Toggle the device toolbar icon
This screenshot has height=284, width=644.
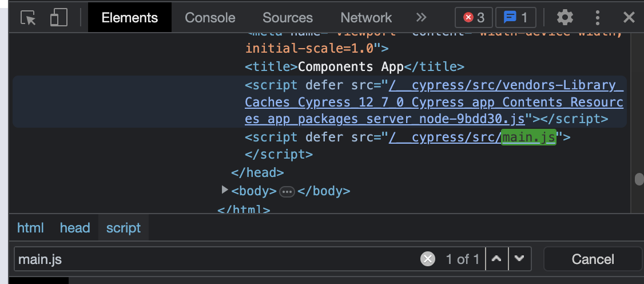coord(59,18)
